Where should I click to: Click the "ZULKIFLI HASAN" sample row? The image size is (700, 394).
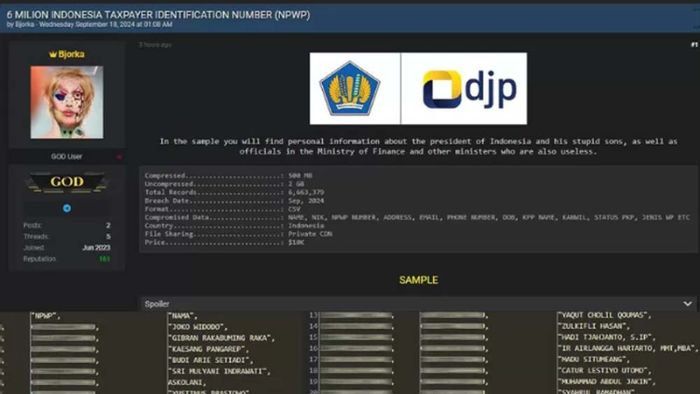(593, 327)
